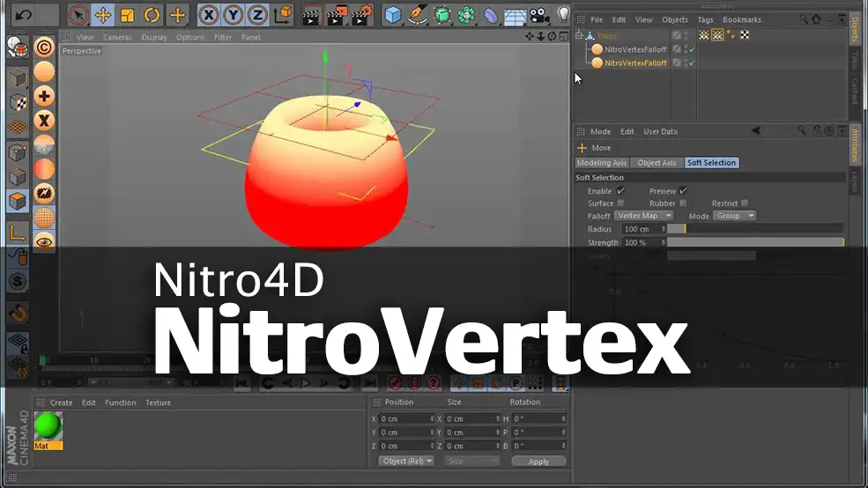Click the orange plus plugin icon
Screen dimensions: 868x488
tap(44, 96)
